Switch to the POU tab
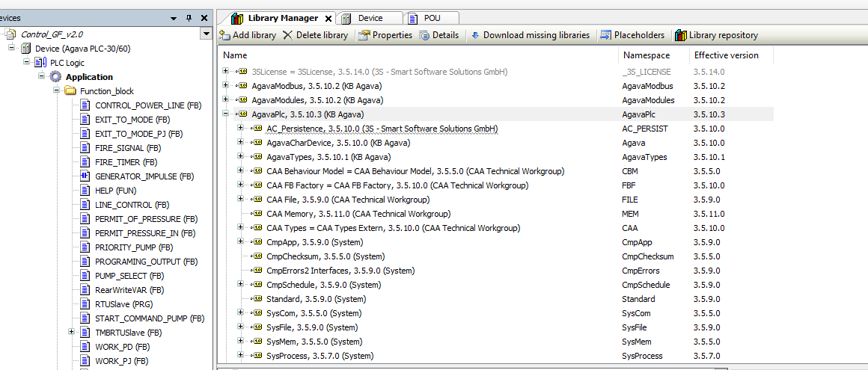Screen dimensions: 868x370 (x=432, y=18)
